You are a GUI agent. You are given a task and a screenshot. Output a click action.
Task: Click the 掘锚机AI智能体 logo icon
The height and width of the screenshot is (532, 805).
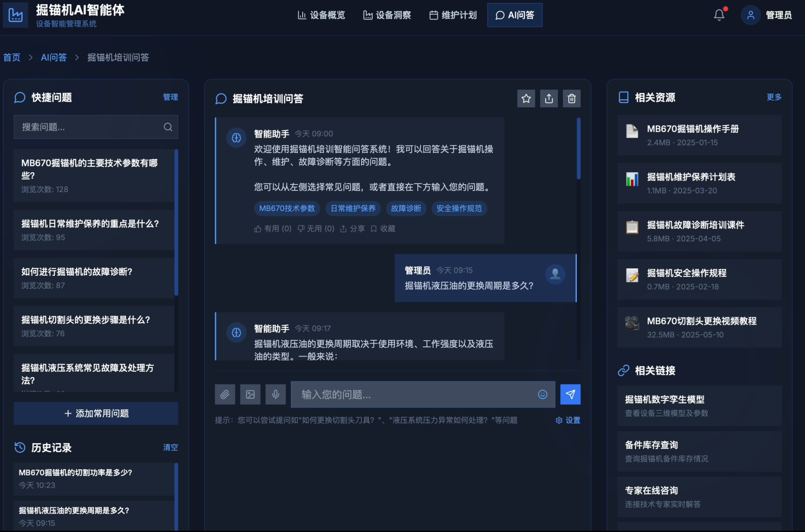coord(16,15)
